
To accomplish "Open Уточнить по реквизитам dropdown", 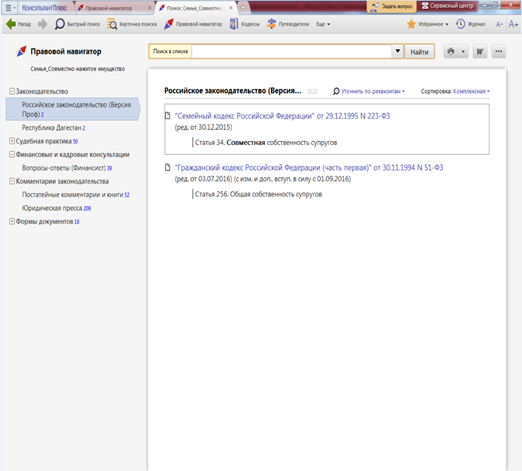I will pos(369,91).
